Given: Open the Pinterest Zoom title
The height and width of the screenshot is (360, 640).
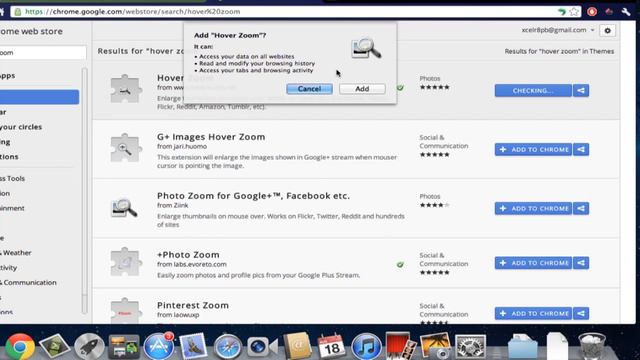Looking at the screenshot, I should (x=193, y=305).
